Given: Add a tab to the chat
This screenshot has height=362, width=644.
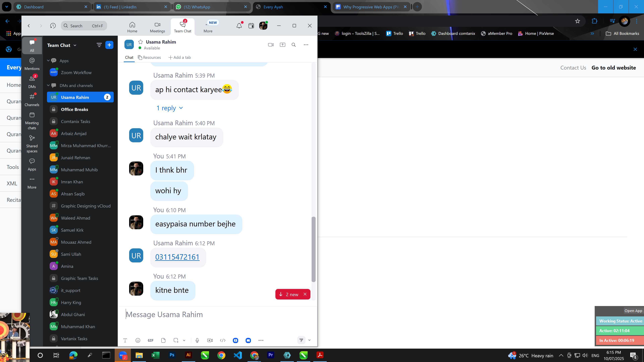Looking at the screenshot, I should point(179,57).
